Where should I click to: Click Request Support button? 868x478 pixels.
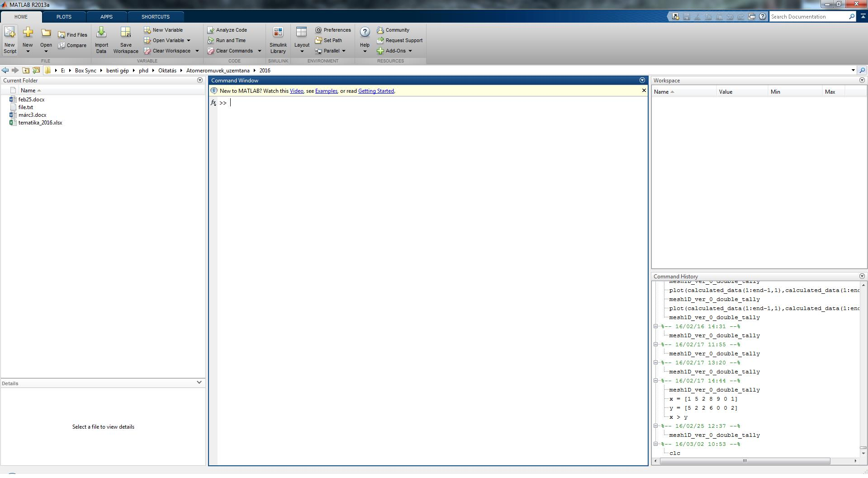click(x=400, y=40)
